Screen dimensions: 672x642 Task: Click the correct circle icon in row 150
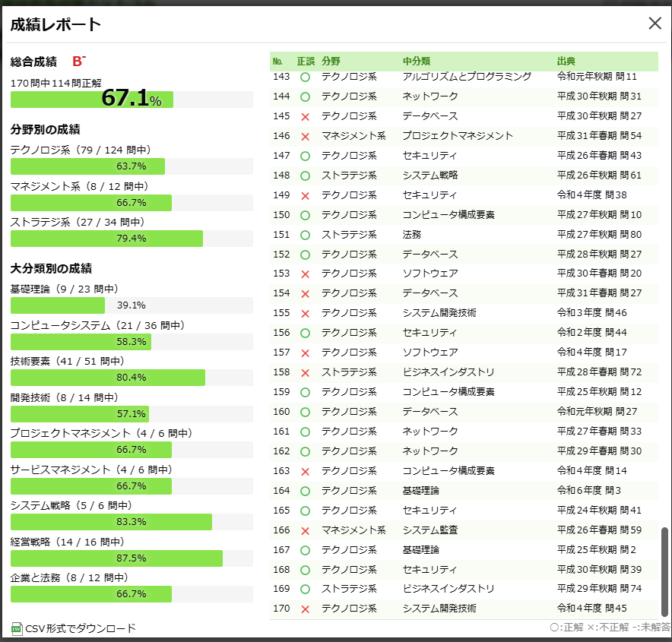[305, 215]
